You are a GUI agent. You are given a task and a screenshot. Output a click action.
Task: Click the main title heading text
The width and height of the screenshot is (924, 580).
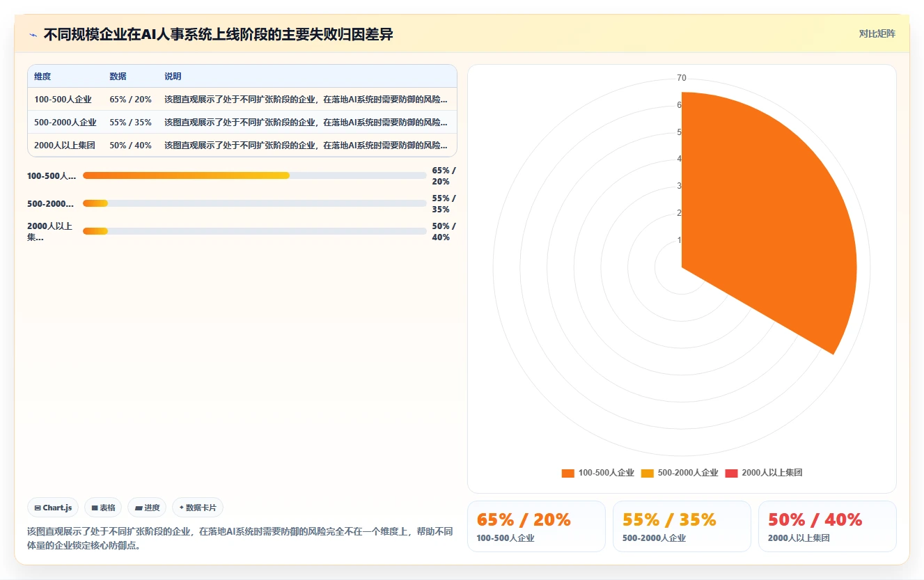(x=218, y=34)
